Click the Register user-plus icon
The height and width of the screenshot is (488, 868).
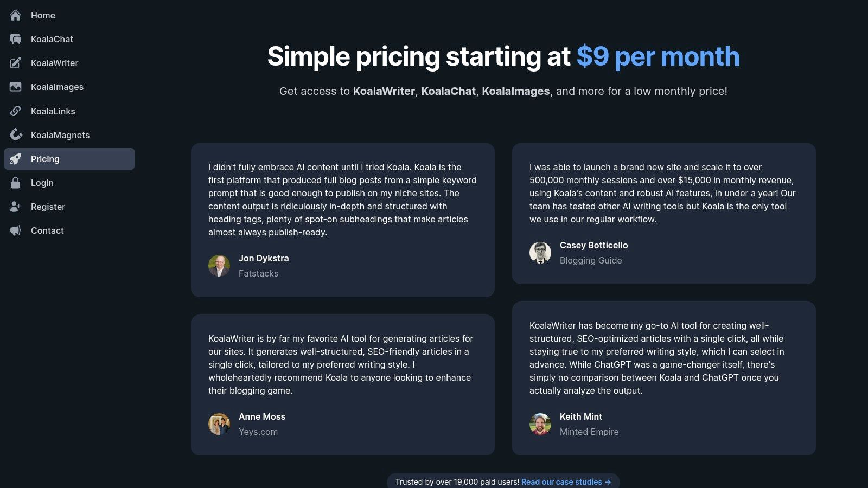tap(16, 207)
